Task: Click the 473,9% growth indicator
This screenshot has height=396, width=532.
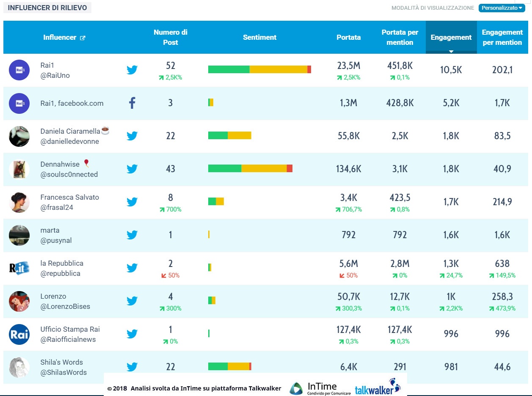Action: [502, 308]
